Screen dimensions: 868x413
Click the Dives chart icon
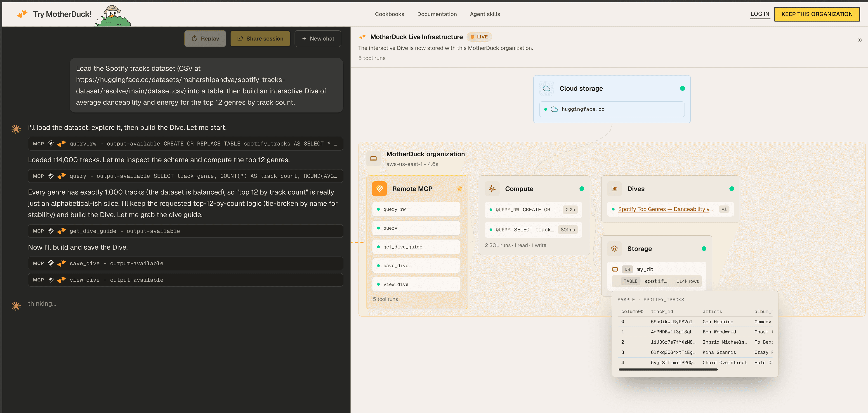pyautogui.click(x=614, y=189)
